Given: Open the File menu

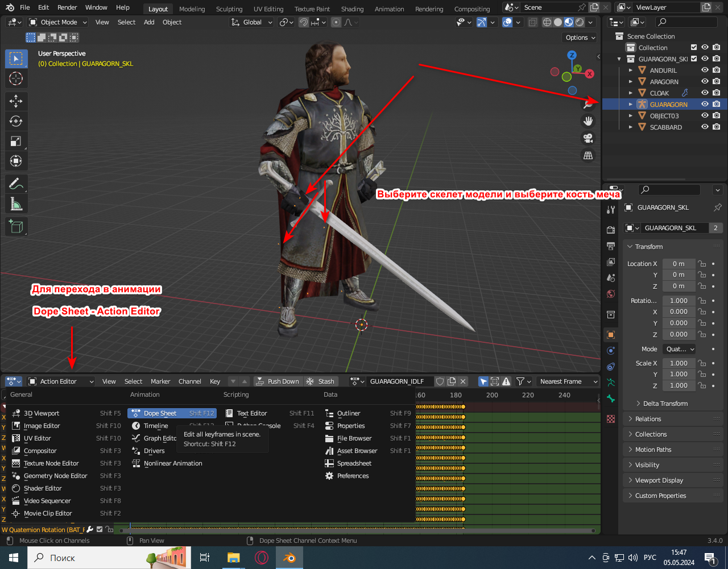Looking at the screenshot, I should pyautogui.click(x=25, y=7).
